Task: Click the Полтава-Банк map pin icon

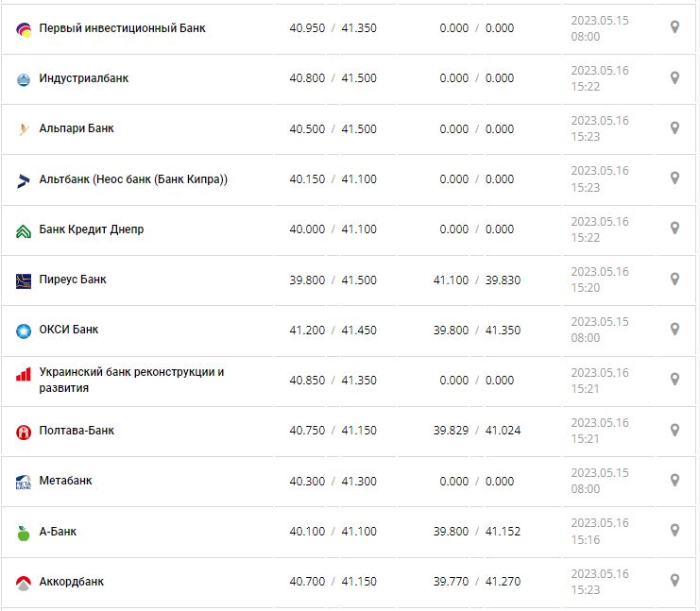Action: 674,430
